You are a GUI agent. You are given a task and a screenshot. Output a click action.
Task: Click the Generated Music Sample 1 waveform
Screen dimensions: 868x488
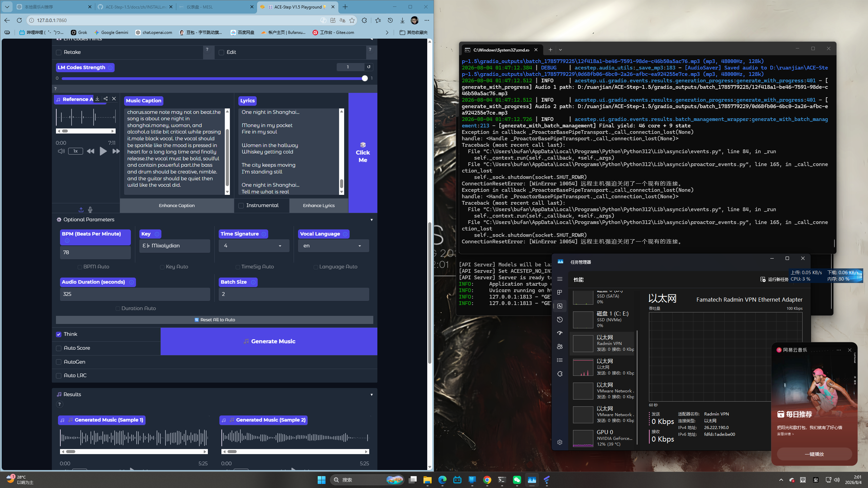(134, 438)
